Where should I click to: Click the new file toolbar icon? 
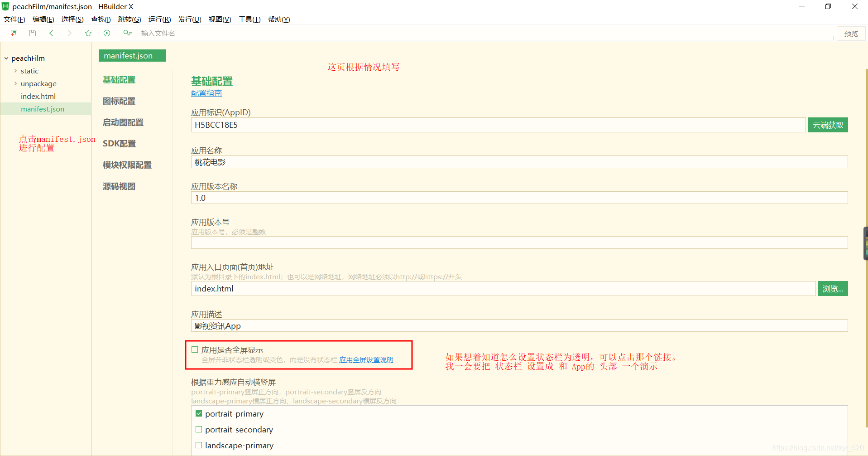pos(14,33)
